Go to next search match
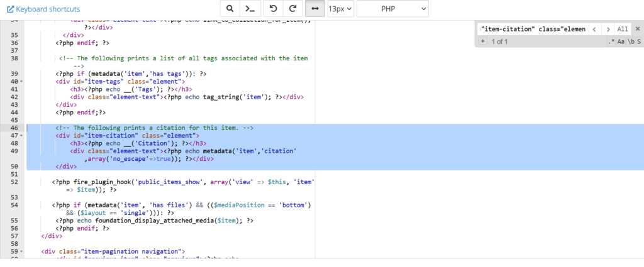Screen dimensions: 644x267 tap(608, 29)
